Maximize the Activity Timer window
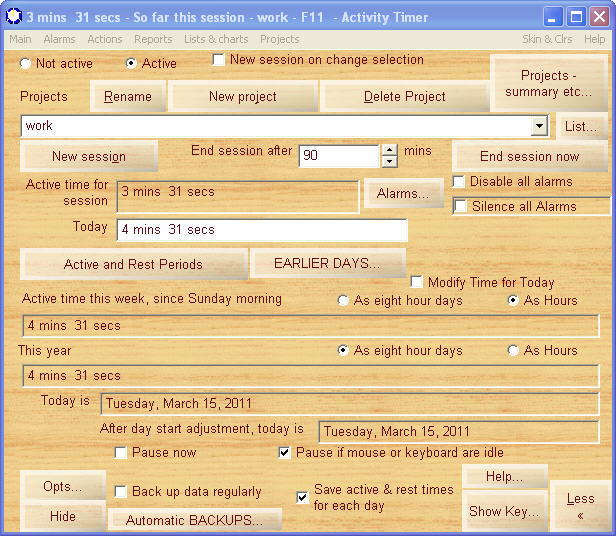Image resolution: width=616 pixels, height=536 pixels. tap(576, 17)
